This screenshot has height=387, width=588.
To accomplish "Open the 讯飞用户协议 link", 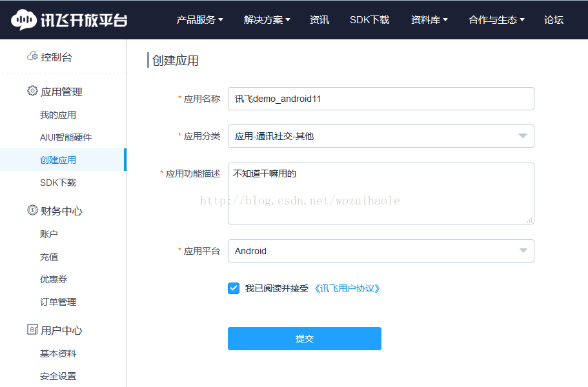I will (x=347, y=288).
